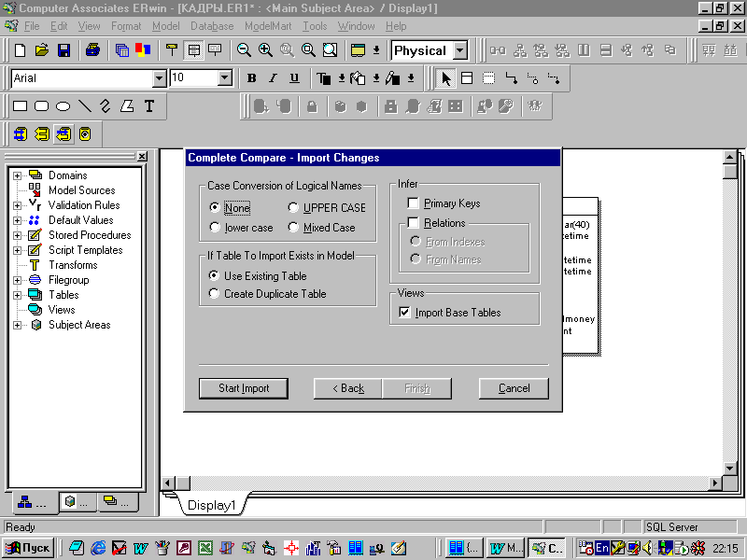Select UPPER CASE conversion option

[327, 207]
